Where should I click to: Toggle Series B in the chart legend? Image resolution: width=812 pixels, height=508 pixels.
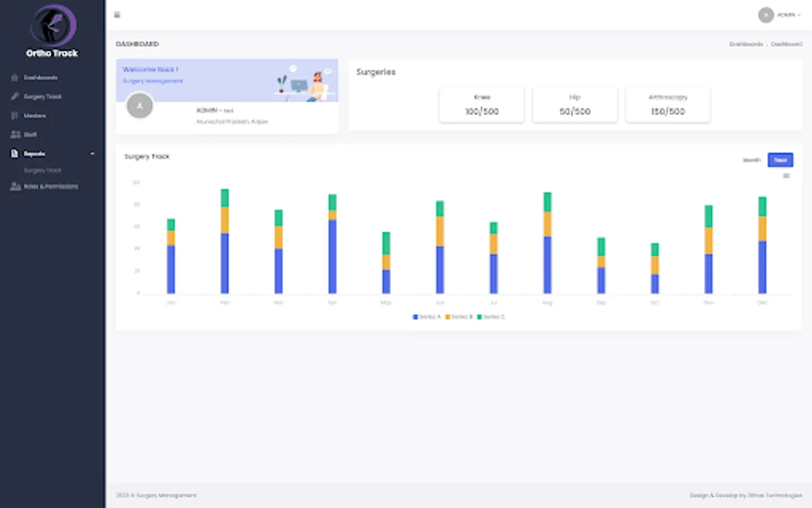pyautogui.click(x=459, y=317)
